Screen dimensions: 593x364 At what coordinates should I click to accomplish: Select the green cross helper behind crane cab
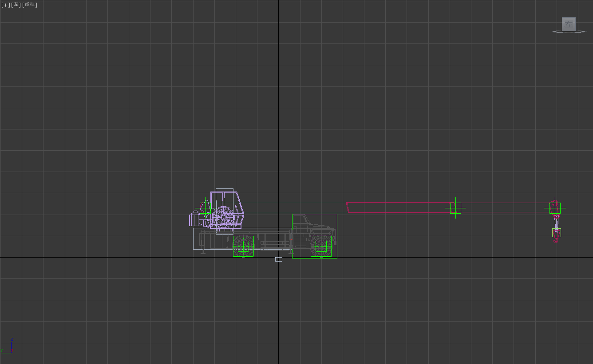[205, 207]
